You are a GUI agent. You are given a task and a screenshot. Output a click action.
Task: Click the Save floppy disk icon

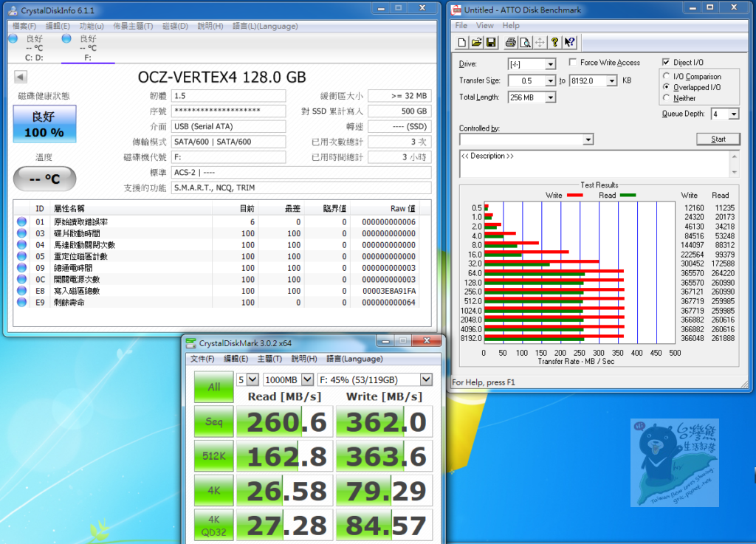pos(491,42)
